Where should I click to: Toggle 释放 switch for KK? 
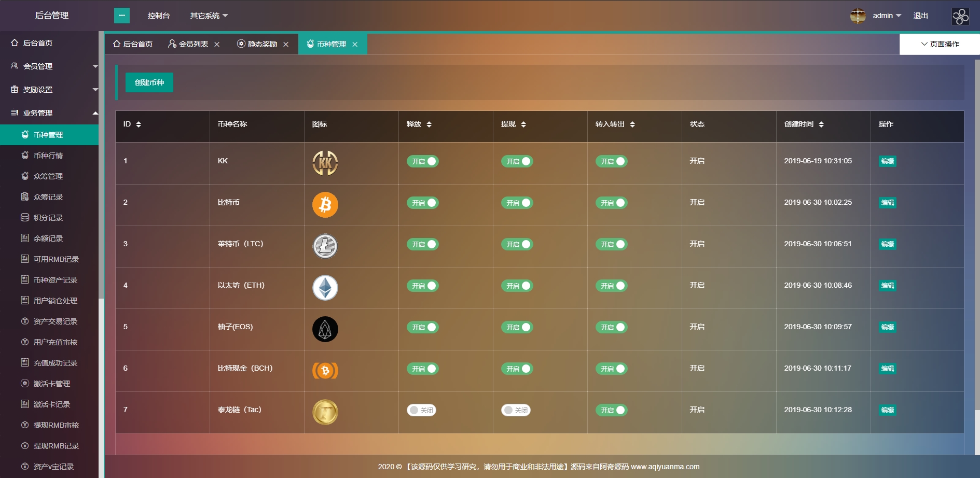423,161
